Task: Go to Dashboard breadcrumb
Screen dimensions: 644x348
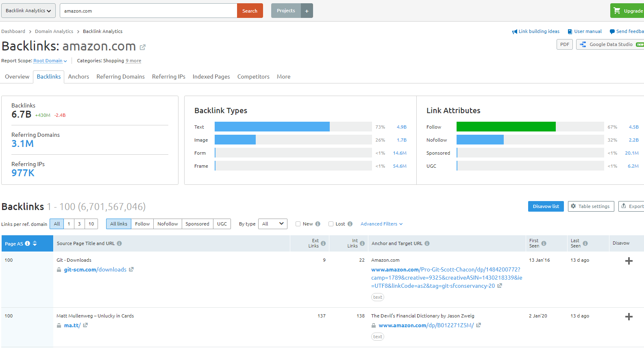Action: 13,31
